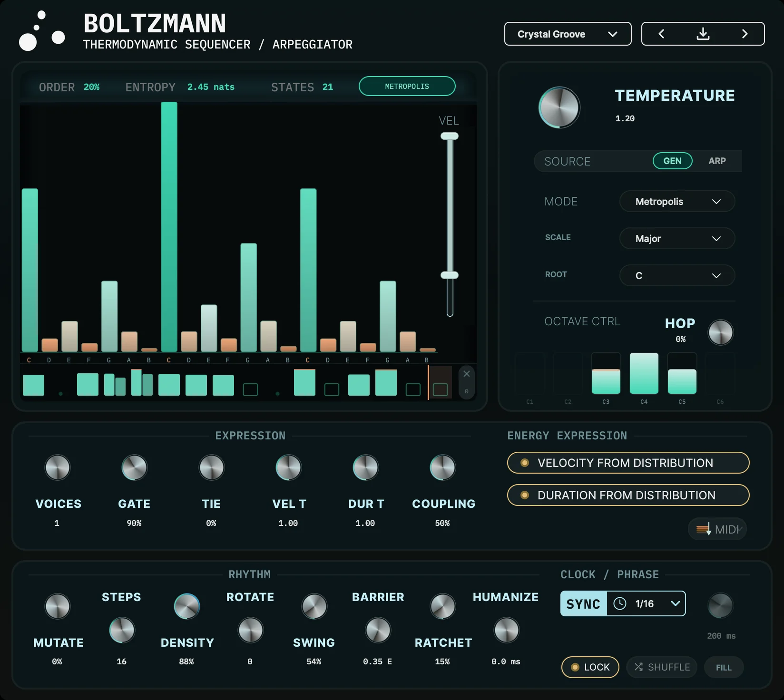Click the BARRIER knob
Image resolution: width=784 pixels, height=700 pixels.
pyautogui.click(x=378, y=630)
